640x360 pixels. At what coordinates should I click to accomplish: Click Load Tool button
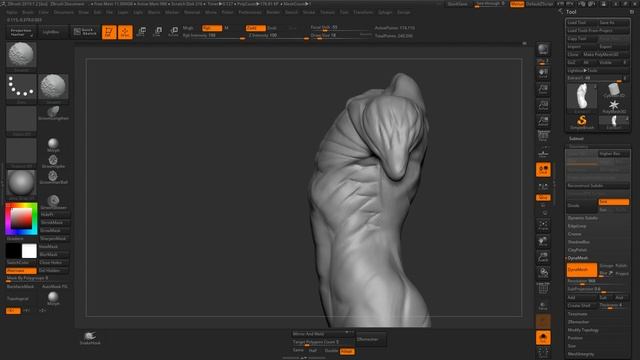click(582, 23)
